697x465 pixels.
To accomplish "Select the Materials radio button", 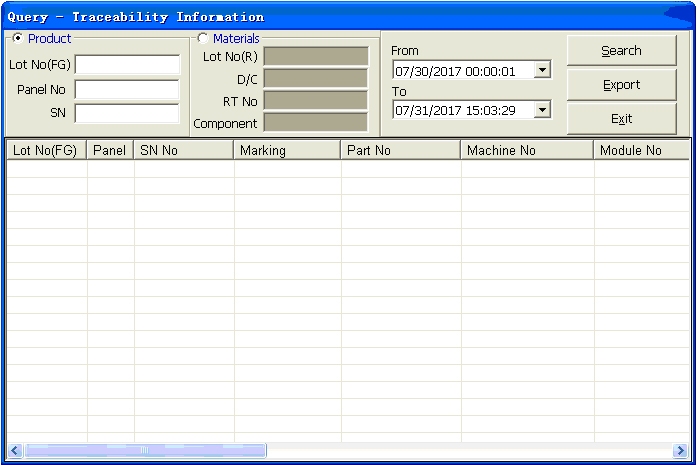I will pyautogui.click(x=203, y=38).
